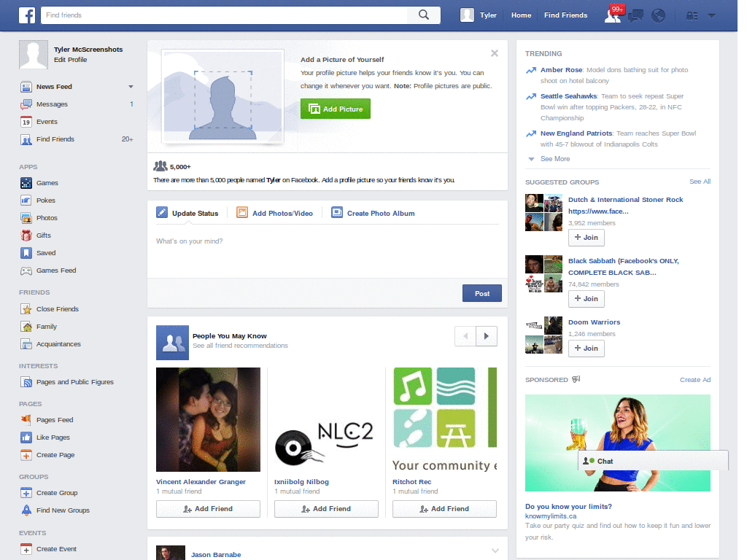Image resolution: width=747 pixels, height=560 pixels.
Task: Open the Close Friends star icon
Action: coord(26,309)
